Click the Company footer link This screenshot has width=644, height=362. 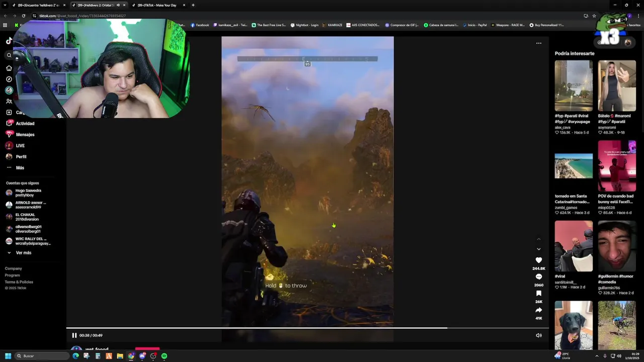pyautogui.click(x=14, y=268)
